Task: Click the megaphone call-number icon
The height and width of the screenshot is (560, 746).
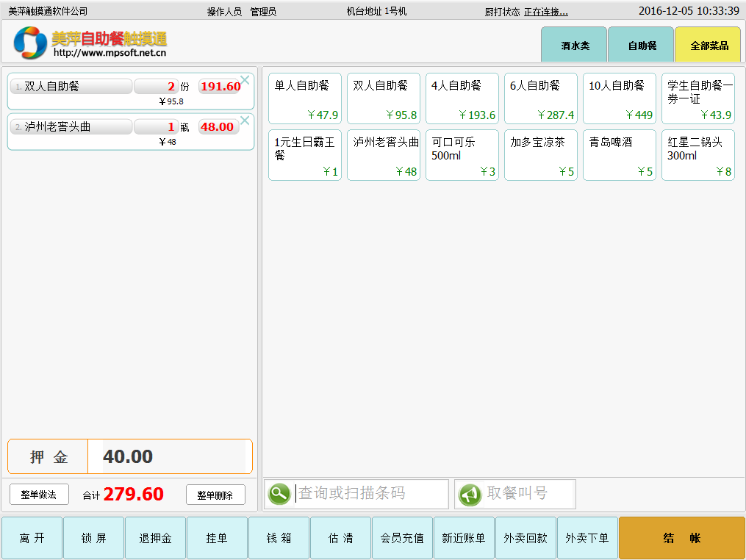Action: click(x=470, y=494)
